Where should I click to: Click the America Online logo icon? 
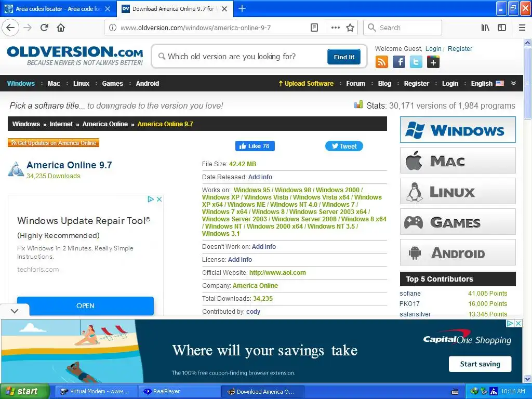click(16, 169)
